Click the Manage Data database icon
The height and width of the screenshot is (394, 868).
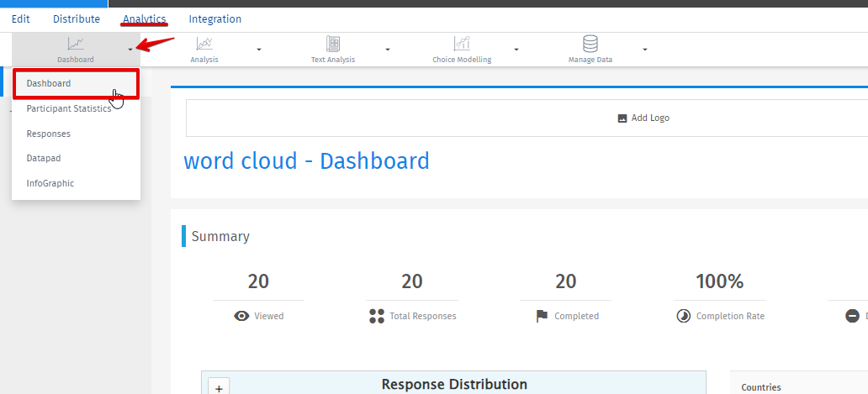[590, 44]
